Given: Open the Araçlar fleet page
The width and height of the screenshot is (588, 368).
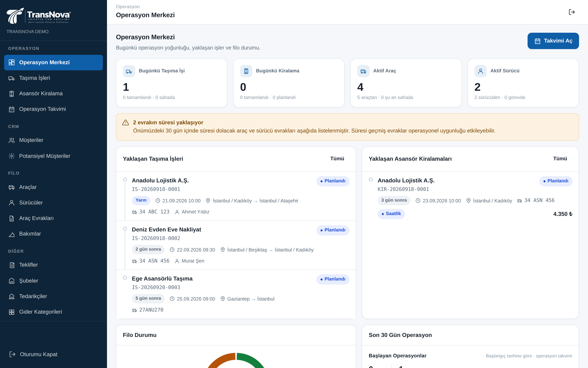Looking at the screenshot, I should (53, 187).
